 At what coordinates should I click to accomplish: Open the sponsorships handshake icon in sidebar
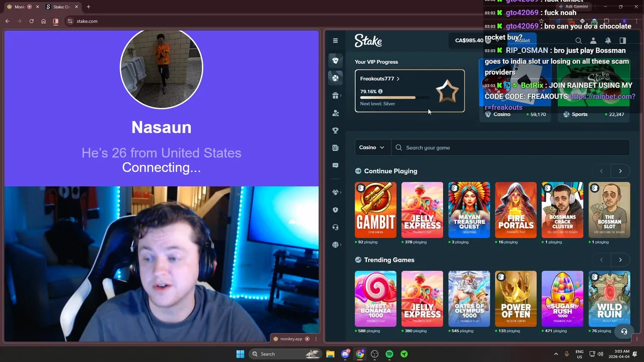coord(336,192)
